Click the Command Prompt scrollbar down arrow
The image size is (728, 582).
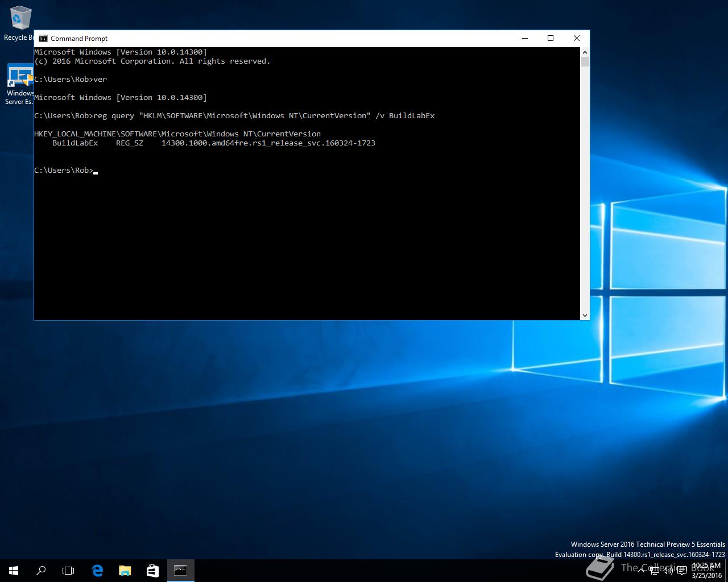[585, 315]
